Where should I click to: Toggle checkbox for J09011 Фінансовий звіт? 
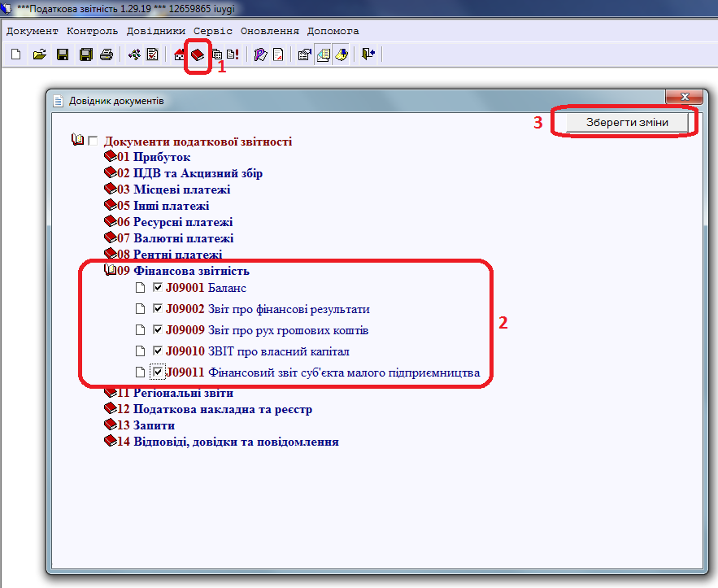[x=159, y=372]
